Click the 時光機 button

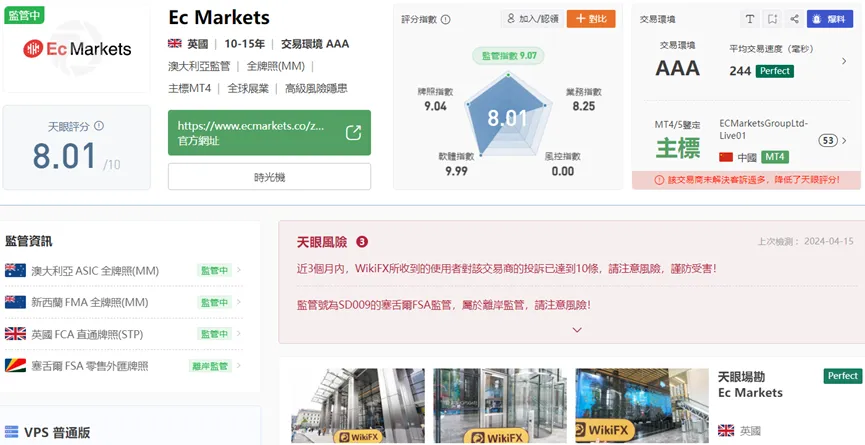(x=269, y=177)
